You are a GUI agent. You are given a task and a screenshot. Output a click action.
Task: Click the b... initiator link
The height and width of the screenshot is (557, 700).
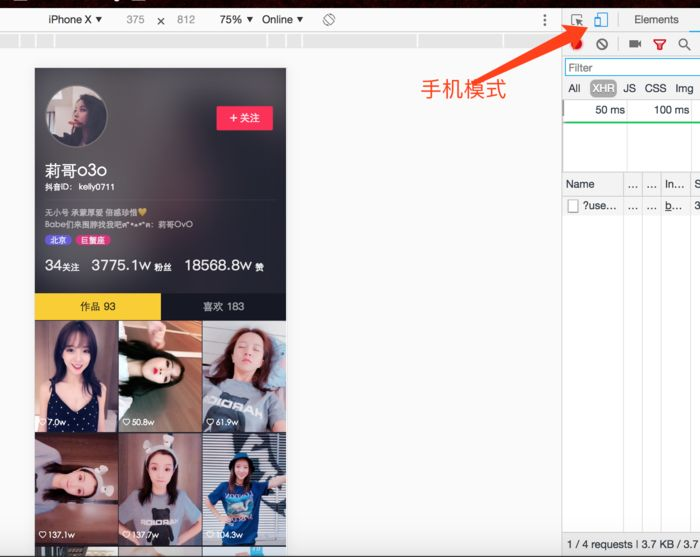[673, 206]
